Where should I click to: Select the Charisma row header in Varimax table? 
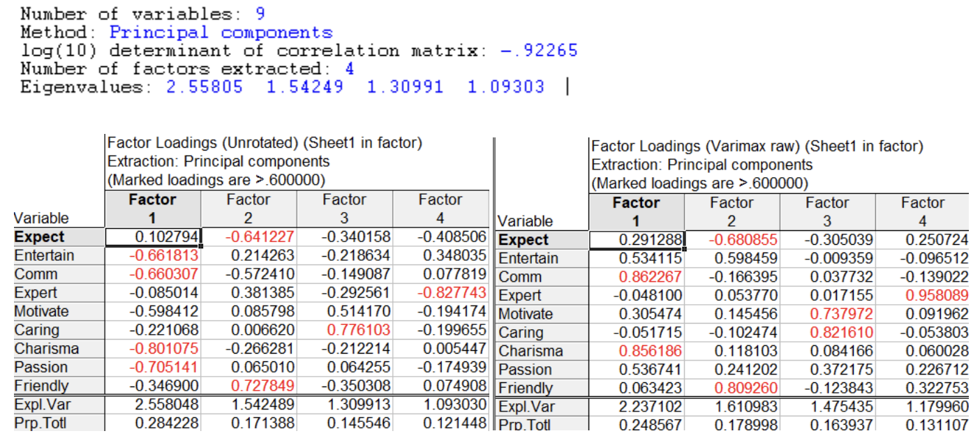coord(543,352)
